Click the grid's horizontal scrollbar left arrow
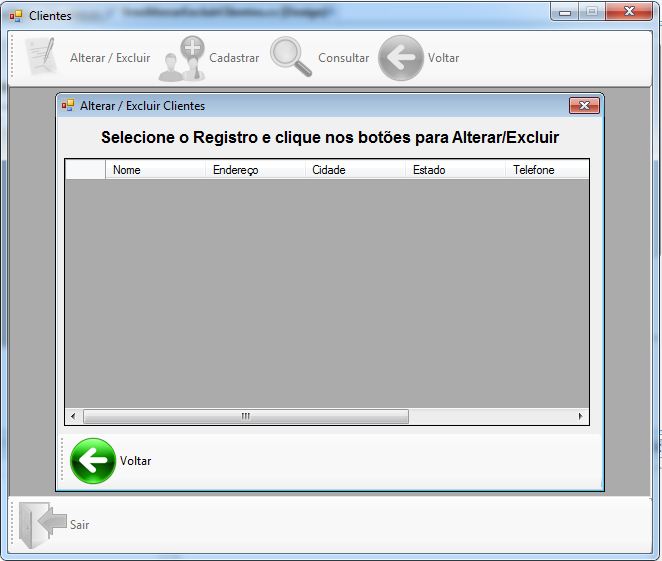This screenshot has width=662, height=561. [x=73, y=416]
